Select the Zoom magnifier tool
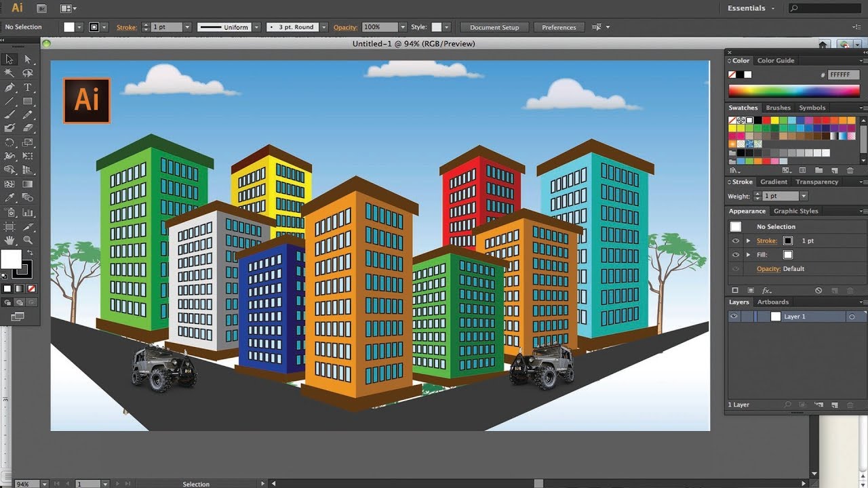This screenshot has width=868, height=488. [28, 240]
